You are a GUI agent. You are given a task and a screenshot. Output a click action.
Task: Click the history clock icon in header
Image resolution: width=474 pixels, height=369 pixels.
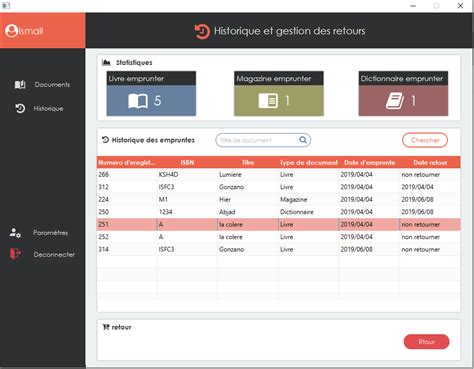202,32
